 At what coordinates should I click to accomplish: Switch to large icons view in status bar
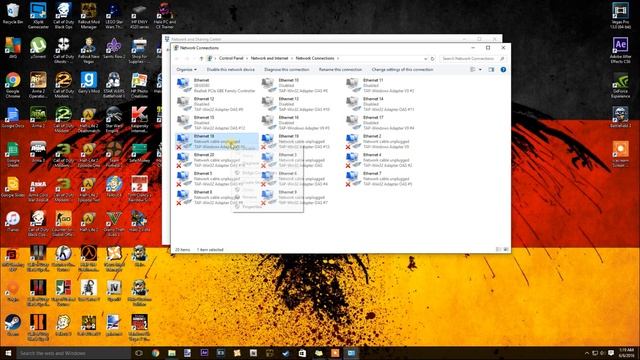click(x=506, y=249)
